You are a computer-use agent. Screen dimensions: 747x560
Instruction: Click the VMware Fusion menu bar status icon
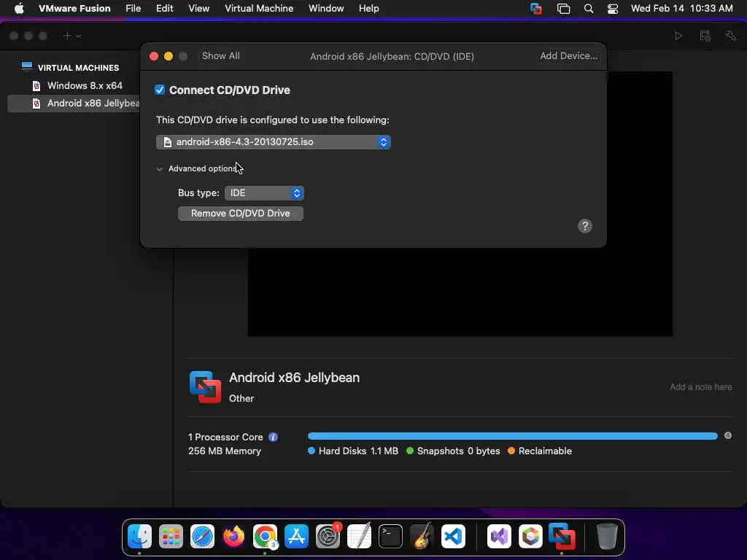pos(536,9)
